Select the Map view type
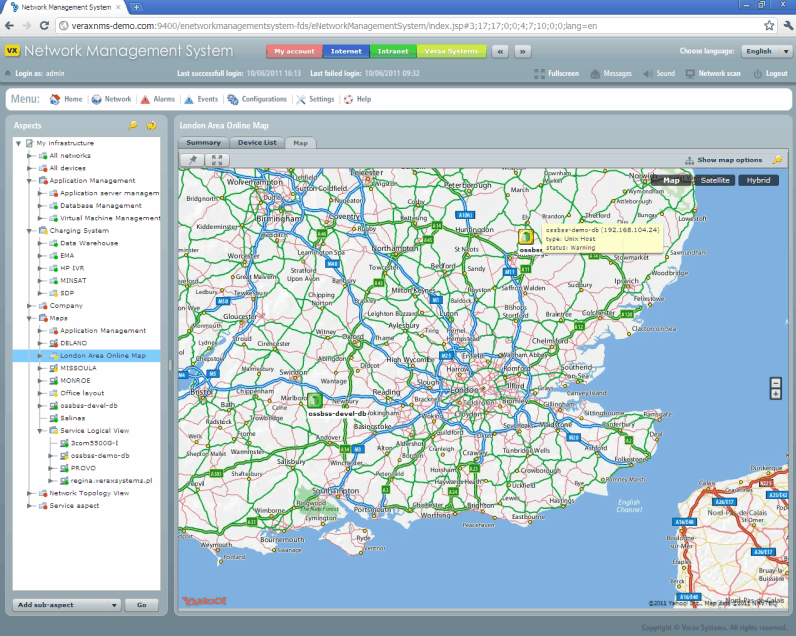 671,180
